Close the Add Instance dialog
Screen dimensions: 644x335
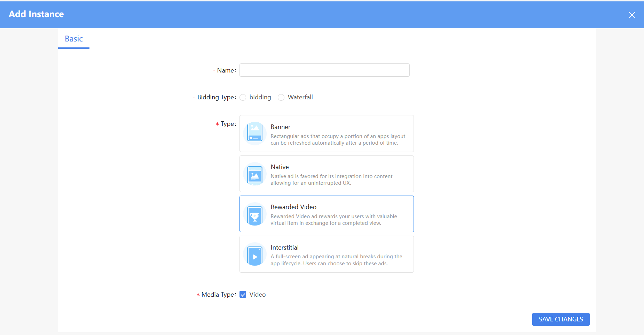pos(632,15)
